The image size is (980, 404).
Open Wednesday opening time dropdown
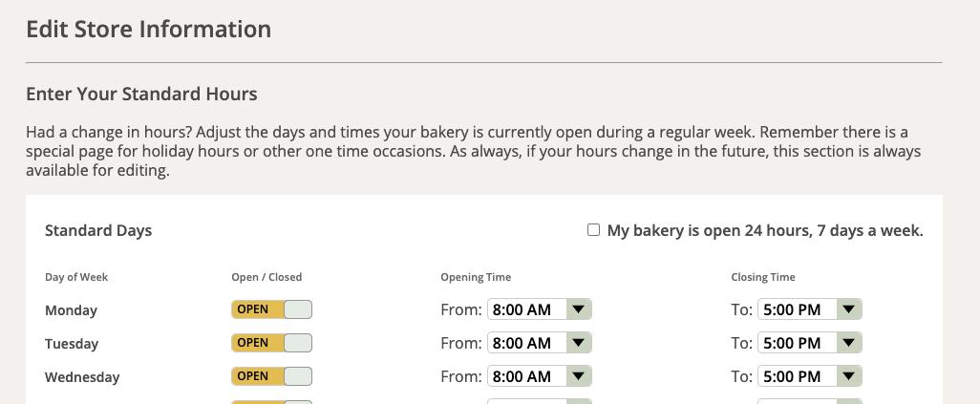[x=527, y=376]
